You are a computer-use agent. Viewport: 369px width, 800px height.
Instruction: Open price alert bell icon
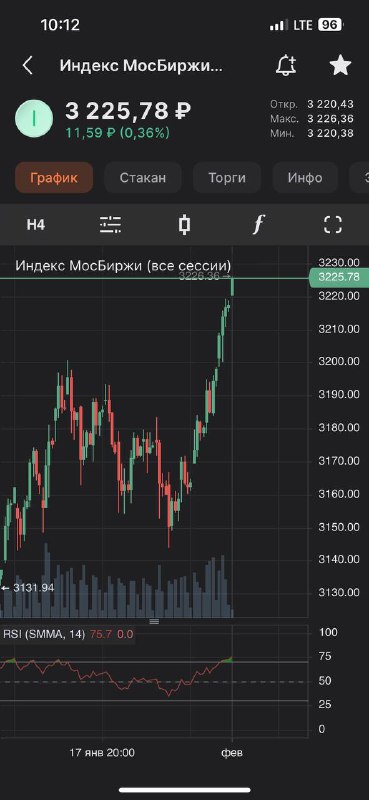pyautogui.click(x=286, y=66)
